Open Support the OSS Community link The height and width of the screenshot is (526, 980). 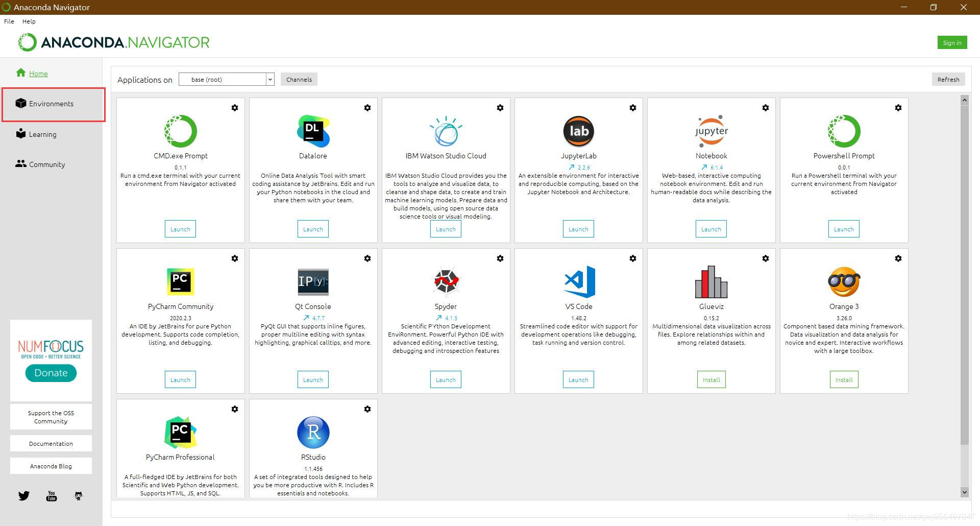click(51, 417)
